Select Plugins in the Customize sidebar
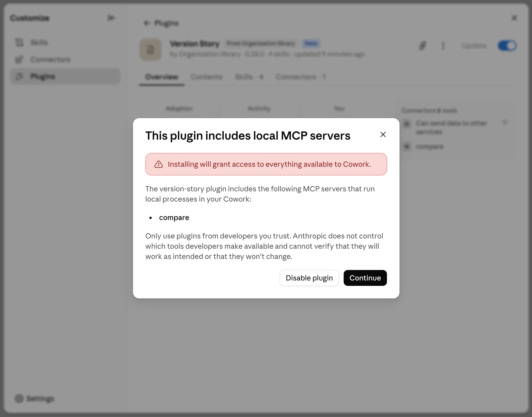The image size is (532, 417). (65, 76)
